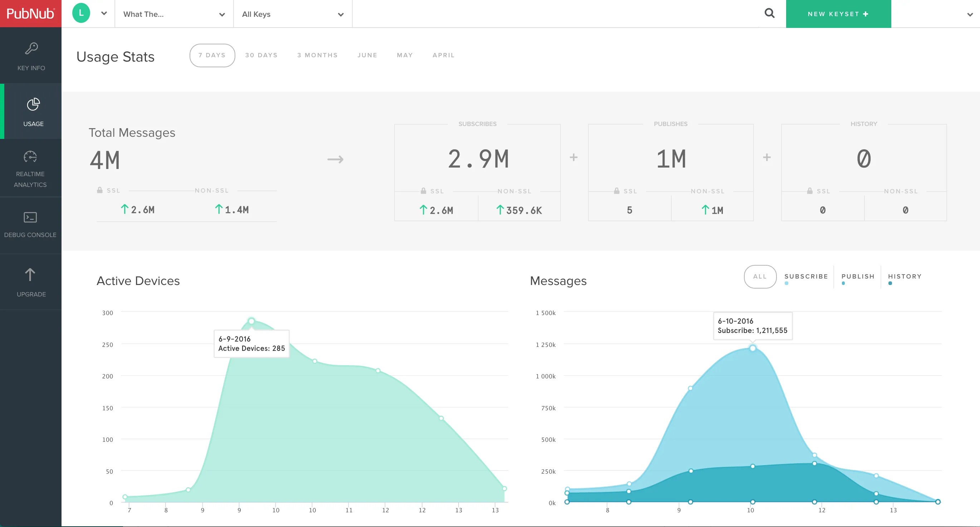
Task: Toggle the HISTORY series on the Messages chart
Action: [905, 277]
